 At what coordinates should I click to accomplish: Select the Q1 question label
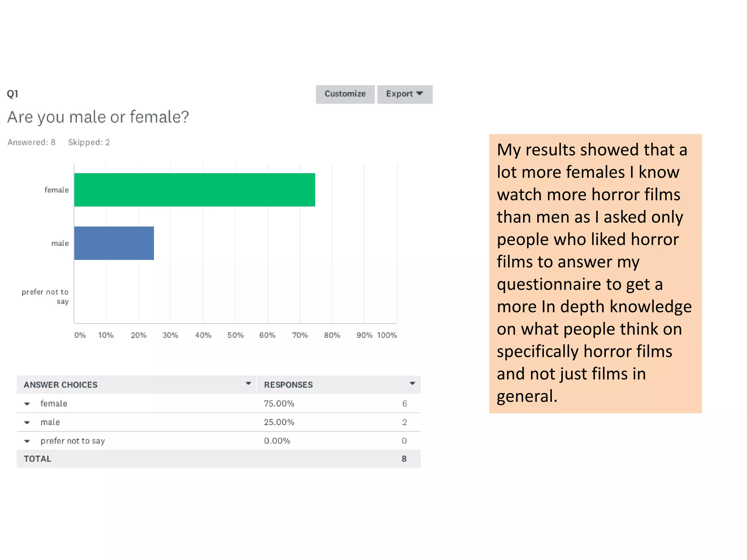pos(12,94)
